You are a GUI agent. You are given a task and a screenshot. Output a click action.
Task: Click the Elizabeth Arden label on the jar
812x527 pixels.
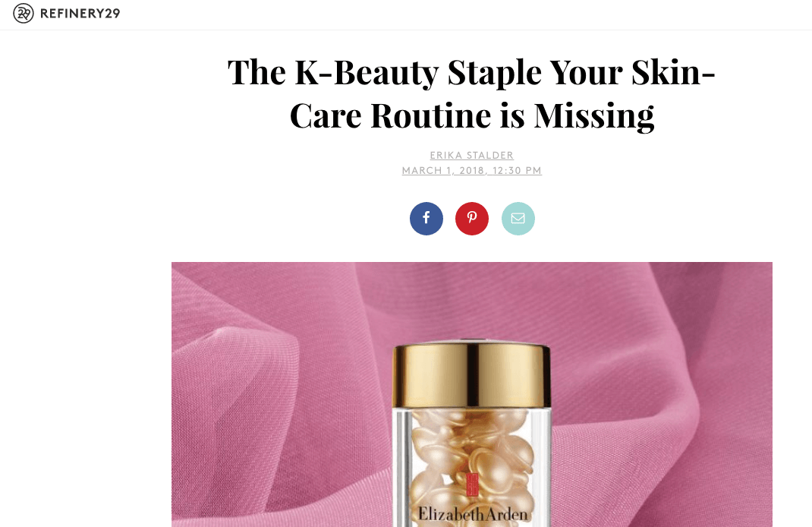tap(472, 513)
